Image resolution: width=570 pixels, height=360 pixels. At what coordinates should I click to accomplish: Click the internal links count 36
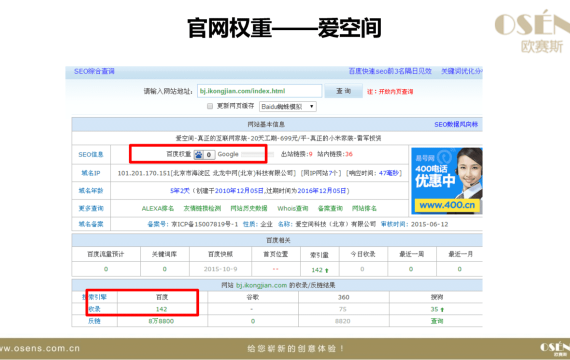click(349, 154)
